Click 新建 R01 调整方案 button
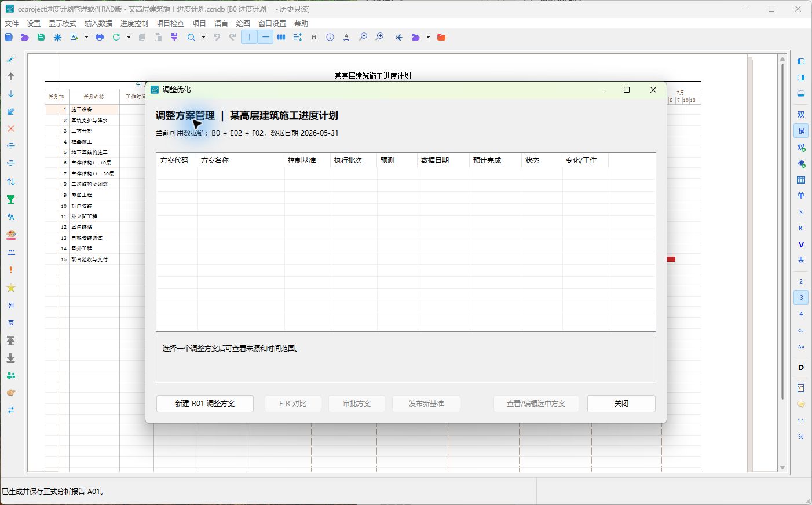 click(205, 404)
